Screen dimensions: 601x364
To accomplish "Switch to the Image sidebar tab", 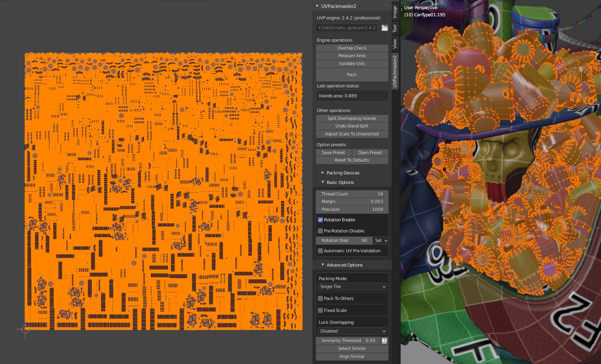I will 395,12.
